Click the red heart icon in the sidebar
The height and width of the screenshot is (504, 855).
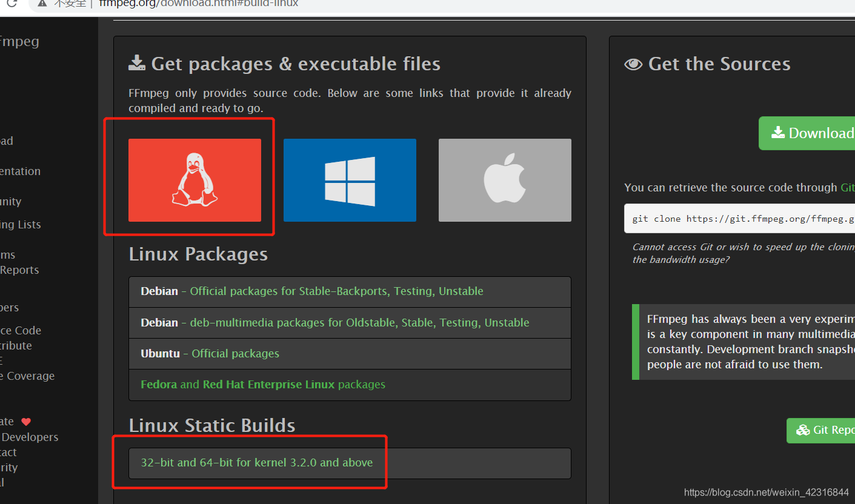(x=25, y=422)
